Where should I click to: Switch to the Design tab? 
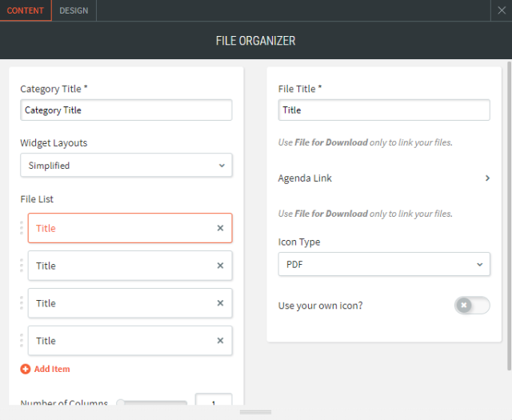click(x=74, y=10)
